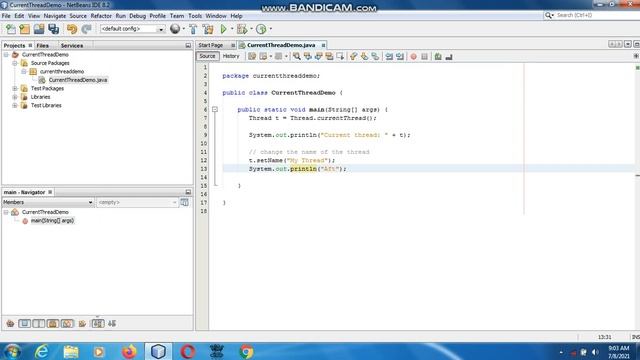
Task: Click the Debug Project toolbar icon
Action: pyautogui.click(x=242, y=29)
